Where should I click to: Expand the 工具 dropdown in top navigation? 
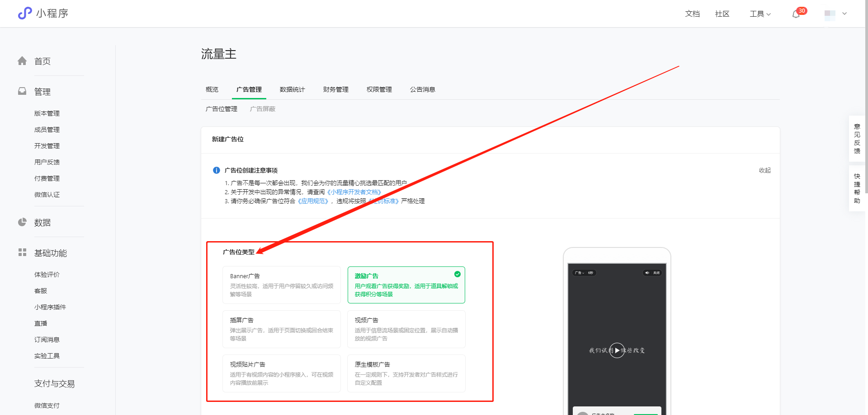(760, 14)
